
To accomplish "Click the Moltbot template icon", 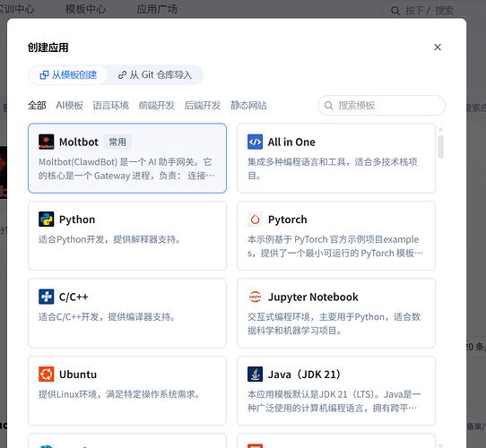I will 47,142.
